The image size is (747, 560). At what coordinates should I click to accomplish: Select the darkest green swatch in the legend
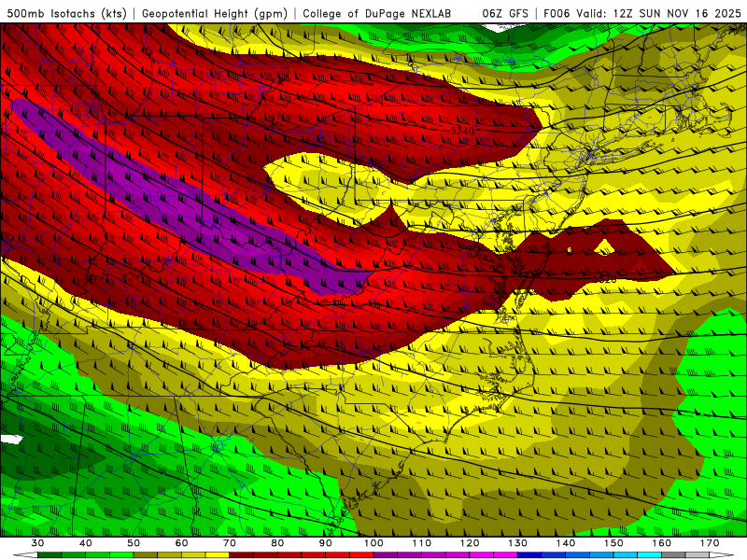[49, 555]
